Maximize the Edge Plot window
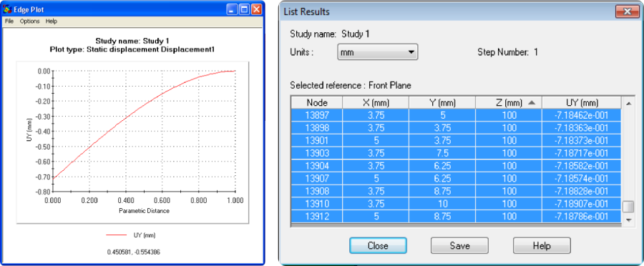The height and width of the screenshot is (266, 644). (244, 9)
